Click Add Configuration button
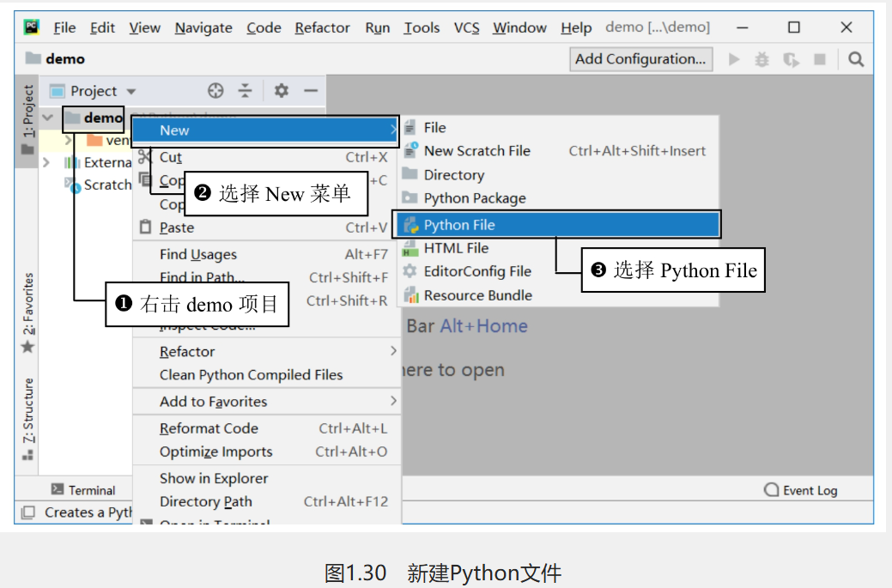892x588 pixels. pyautogui.click(x=640, y=59)
